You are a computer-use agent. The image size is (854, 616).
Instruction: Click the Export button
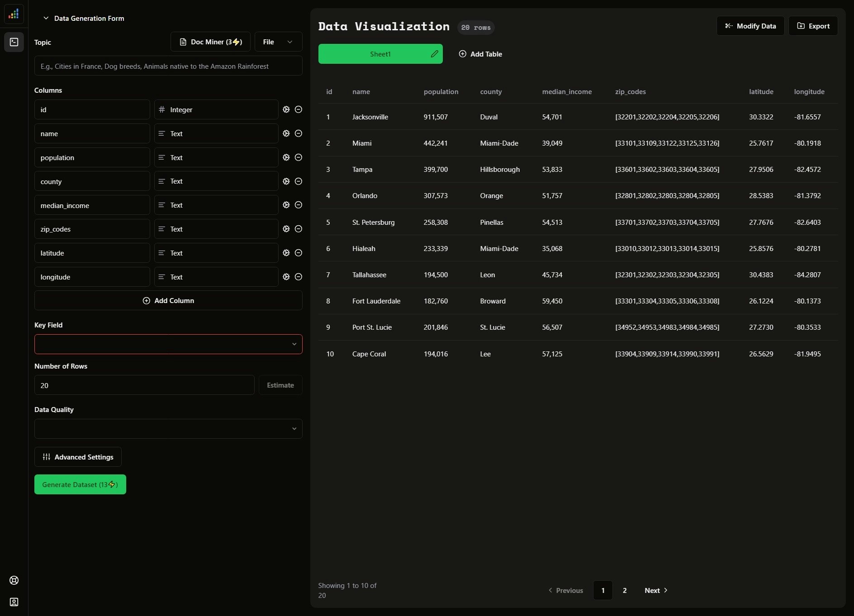(x=813, y=26)
